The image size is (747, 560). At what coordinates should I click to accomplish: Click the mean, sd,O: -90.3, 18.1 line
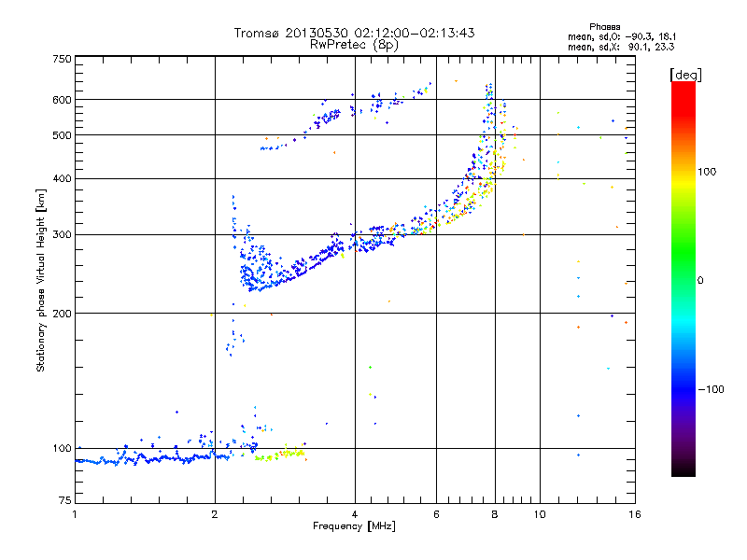(622, 37)
